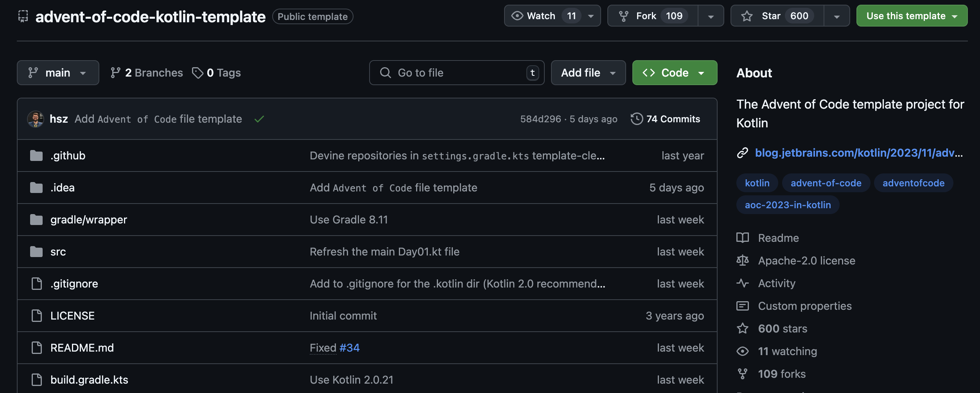Click the green check status icon
Image resolution: width=980 pixels, height=393 pixels.
[259, 119]
